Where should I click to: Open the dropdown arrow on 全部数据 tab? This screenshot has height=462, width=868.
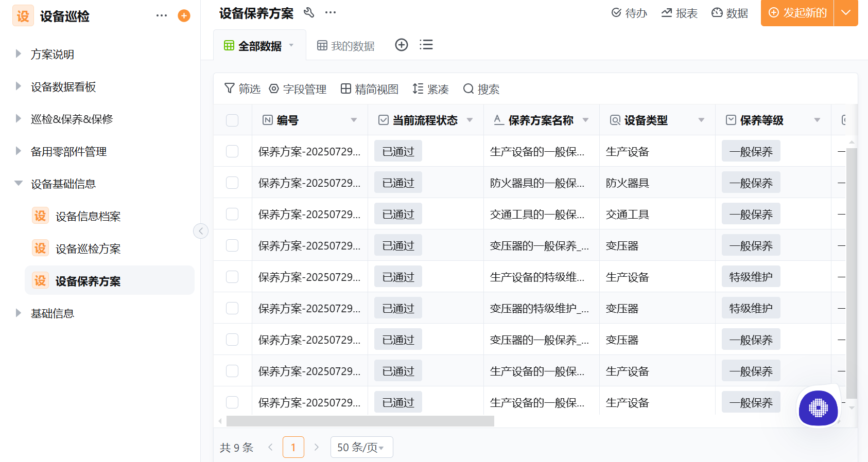pyautogui.click(x=291, y=45)
